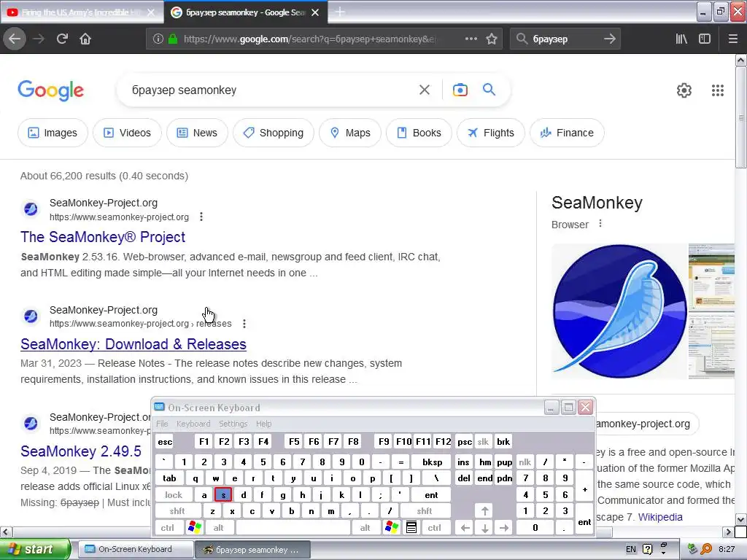Search by image camera icon
747x560 pixels.
(460, 90)
